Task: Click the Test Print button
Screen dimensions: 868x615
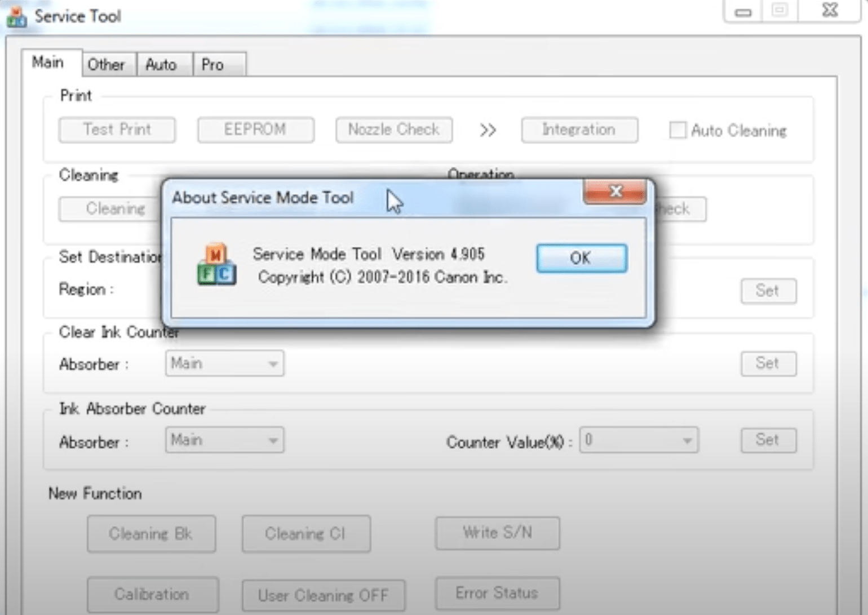Action: [116, 130]
